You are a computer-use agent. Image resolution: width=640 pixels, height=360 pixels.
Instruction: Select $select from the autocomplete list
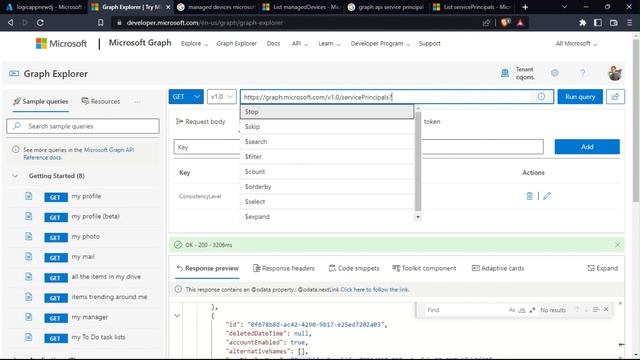click(327, 202)
